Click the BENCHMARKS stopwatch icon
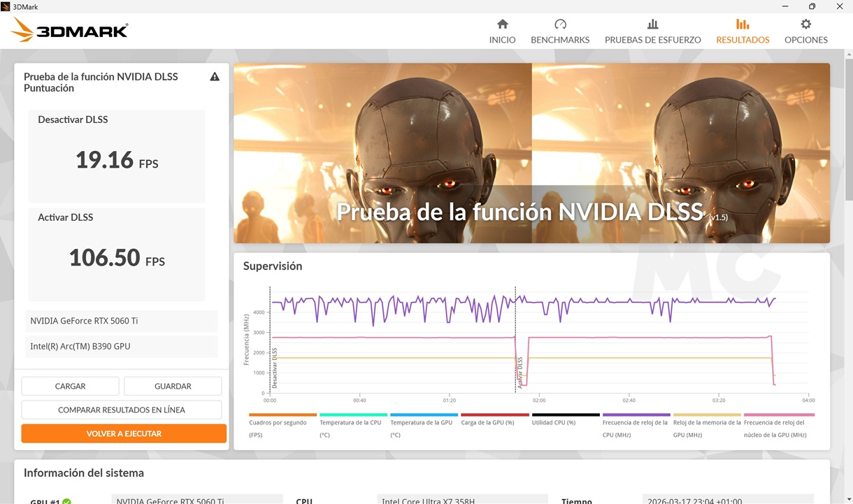 (560, 23)
